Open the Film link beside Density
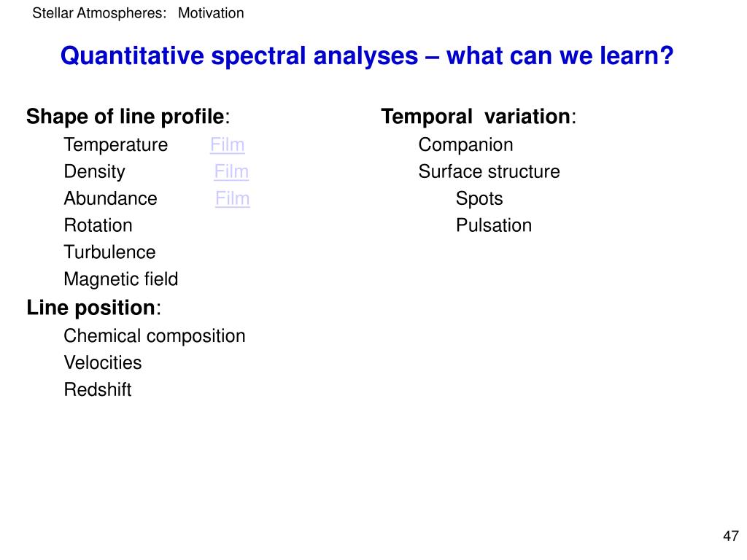 tap(231, 172)
